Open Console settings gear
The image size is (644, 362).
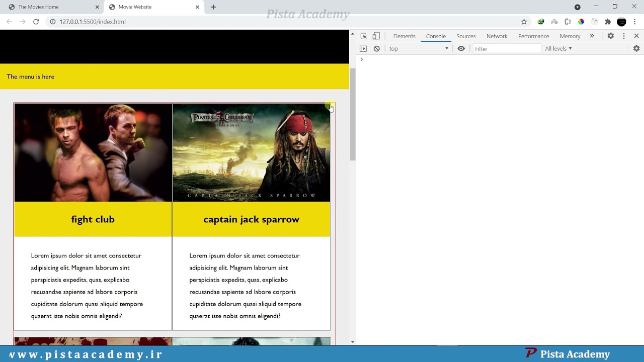coord(636,49)
